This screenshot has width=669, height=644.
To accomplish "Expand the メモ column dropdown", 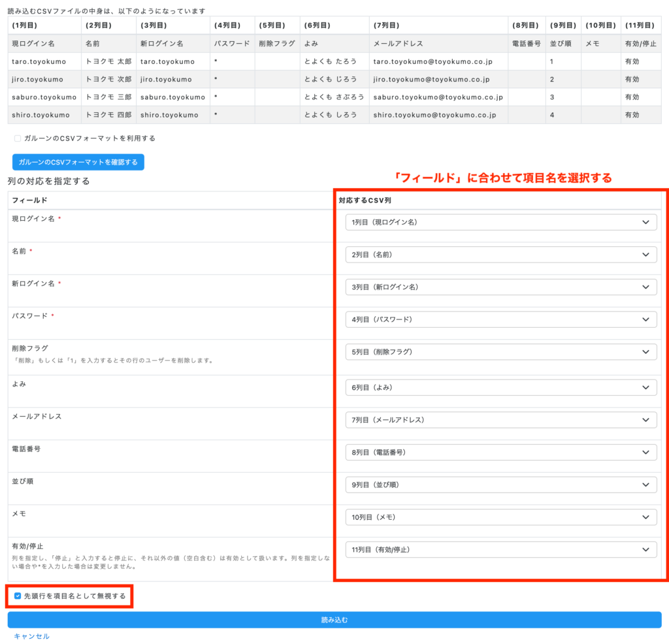I will click(500, 517).
